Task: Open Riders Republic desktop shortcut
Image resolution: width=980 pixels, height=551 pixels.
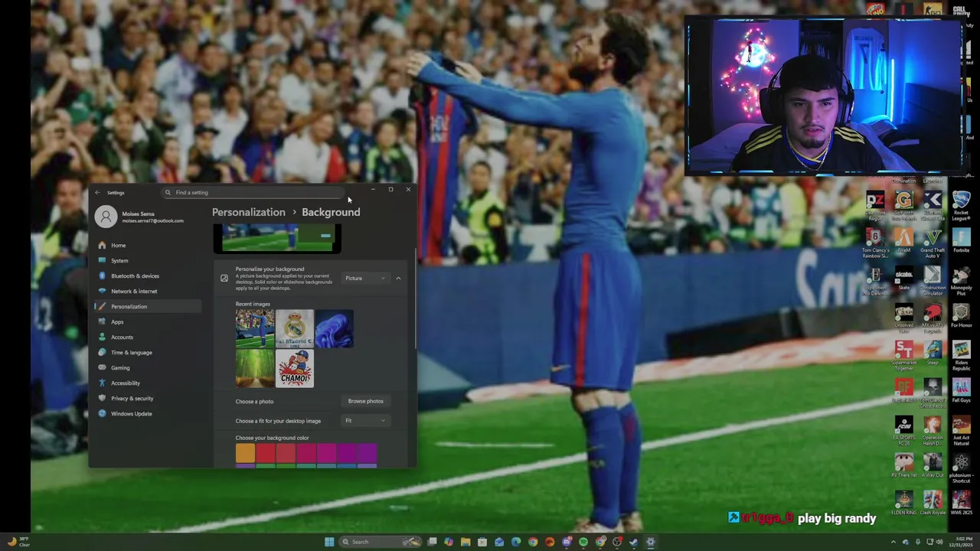Action: coord(961,356)
